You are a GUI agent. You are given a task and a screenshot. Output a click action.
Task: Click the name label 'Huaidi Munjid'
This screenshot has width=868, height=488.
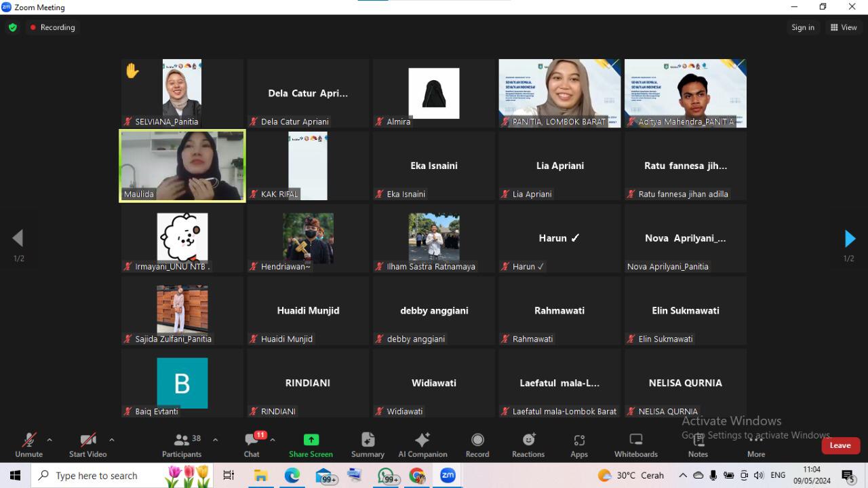287,339
